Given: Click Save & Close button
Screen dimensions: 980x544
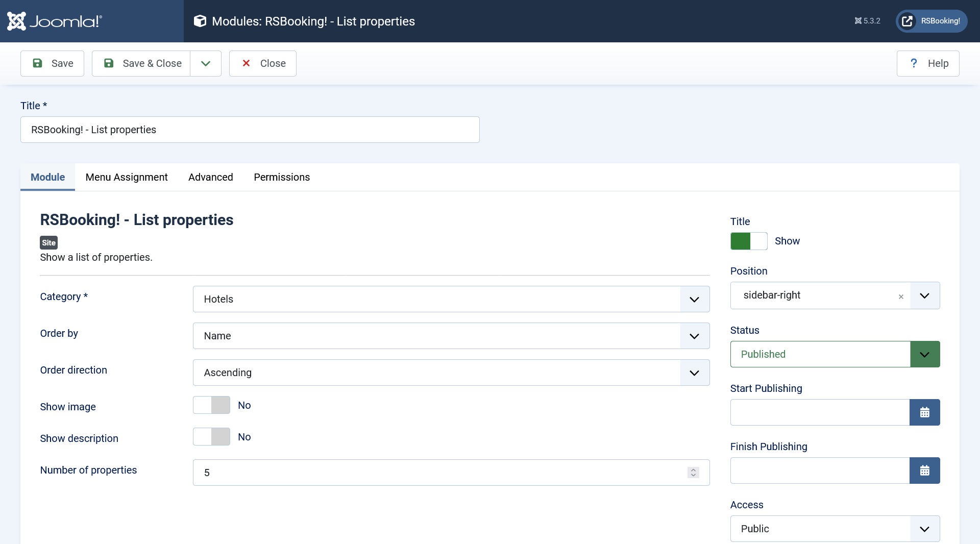Looking at the screenshot, I should click(141, 63).
